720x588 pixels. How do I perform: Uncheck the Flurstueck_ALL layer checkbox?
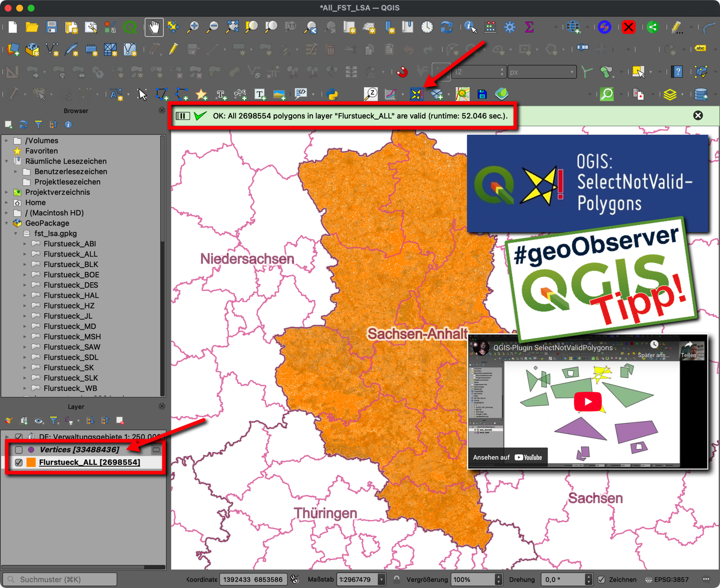19,462
